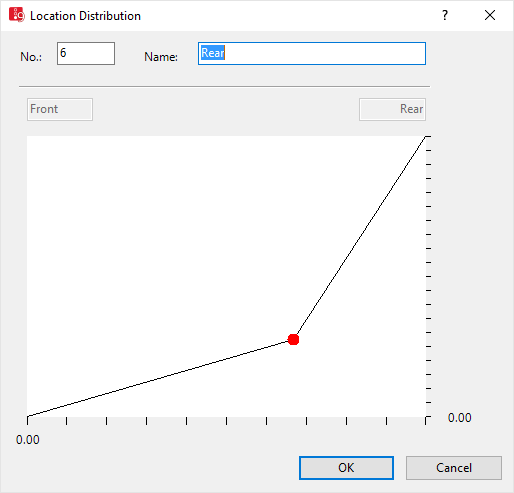Click the curve end point at top-right corner

click(426, 136)
